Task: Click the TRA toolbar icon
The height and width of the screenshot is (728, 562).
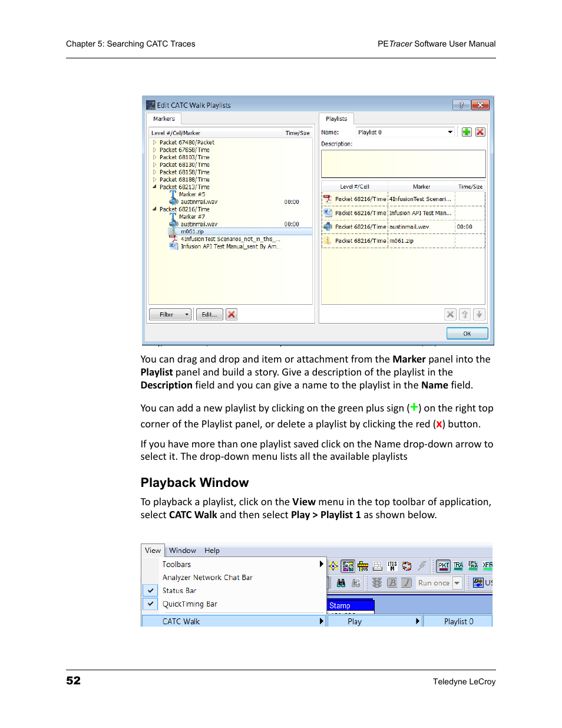Action: [x=458, y=566]
